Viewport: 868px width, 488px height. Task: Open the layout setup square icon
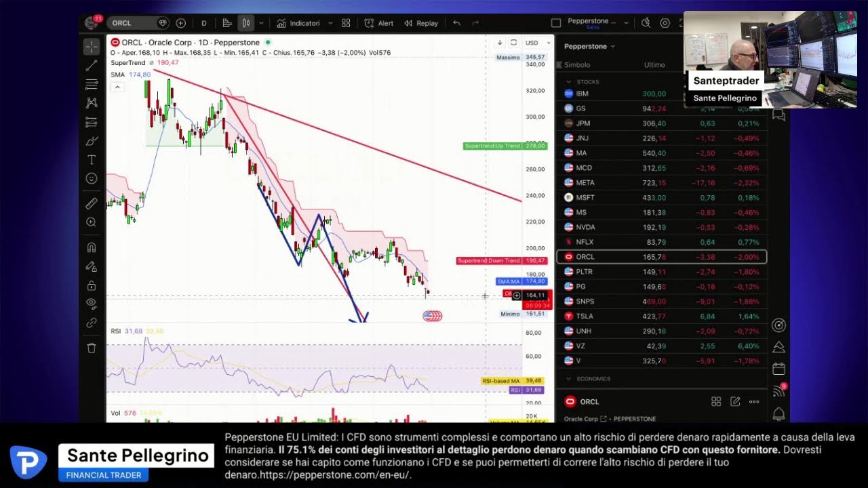[556, 23]
